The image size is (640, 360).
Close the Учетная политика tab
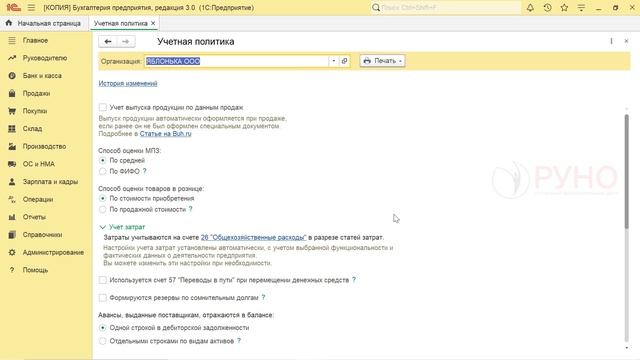click(153, 23)
